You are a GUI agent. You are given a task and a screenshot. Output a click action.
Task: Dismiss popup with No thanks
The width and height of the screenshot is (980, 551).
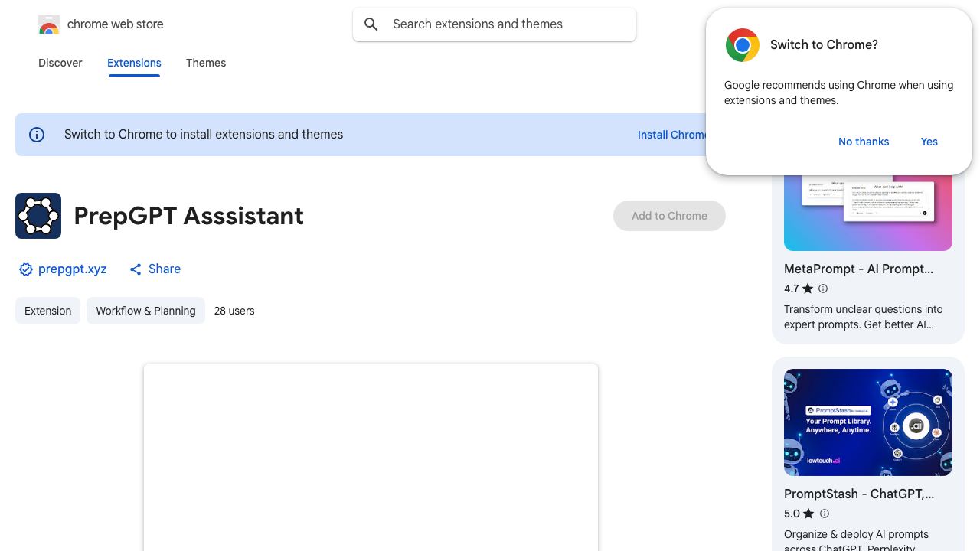864,142
